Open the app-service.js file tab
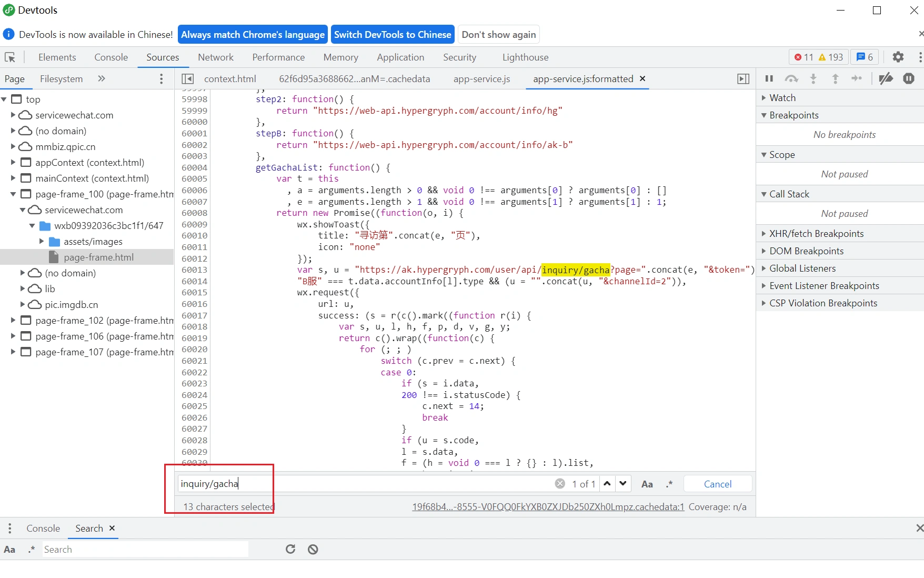This screenshot has height=578, width=924. coord(481,79)
